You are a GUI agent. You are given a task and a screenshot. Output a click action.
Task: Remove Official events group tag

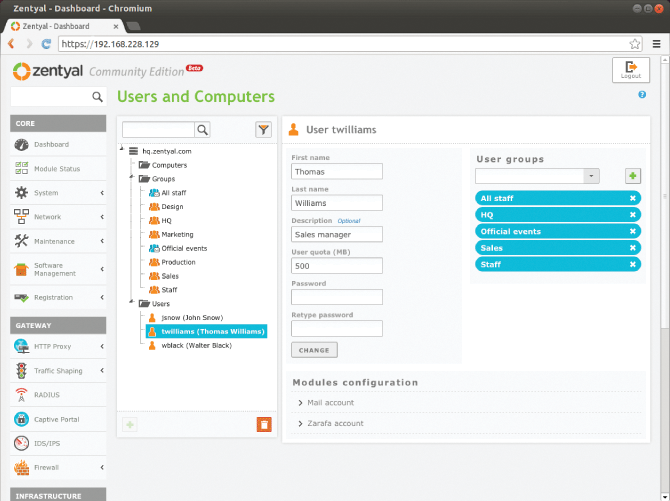[632, 231]
